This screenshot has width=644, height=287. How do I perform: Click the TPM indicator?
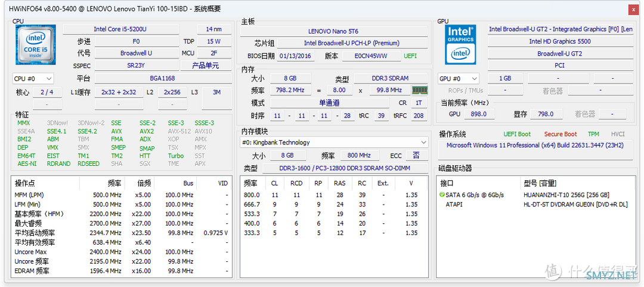[593, 134]
